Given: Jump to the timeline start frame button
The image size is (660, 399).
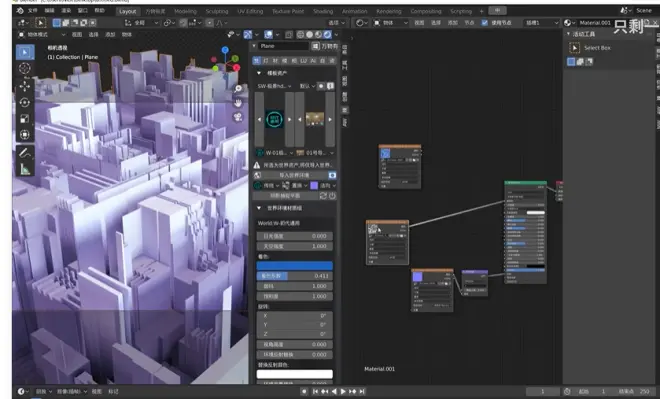Looking at the screenshot, I should coord(315,391).
